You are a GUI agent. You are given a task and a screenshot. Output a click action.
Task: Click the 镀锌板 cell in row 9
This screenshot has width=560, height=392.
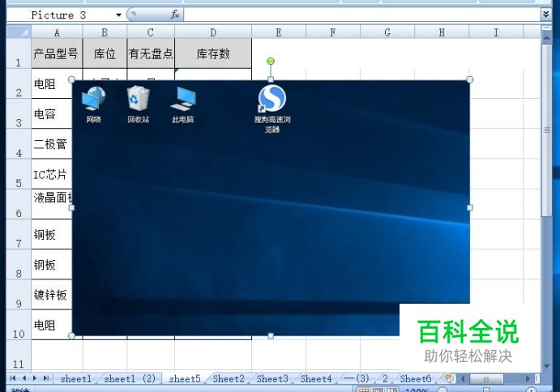52,295
